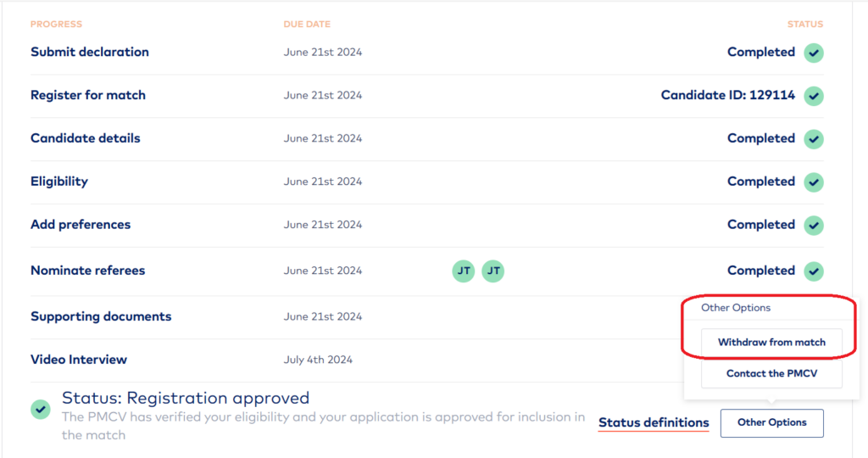
Task: Select Withdraw from match option
Action: pyautogui.click(x=771, y=343)
